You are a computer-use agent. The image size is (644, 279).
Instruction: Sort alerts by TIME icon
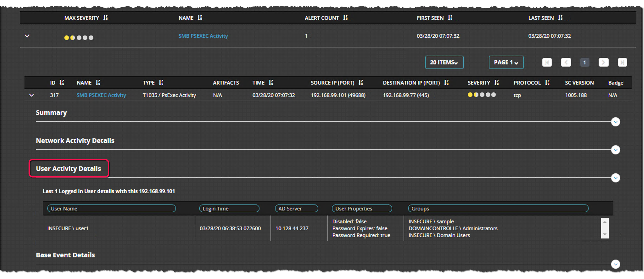(x=271, y=83)
